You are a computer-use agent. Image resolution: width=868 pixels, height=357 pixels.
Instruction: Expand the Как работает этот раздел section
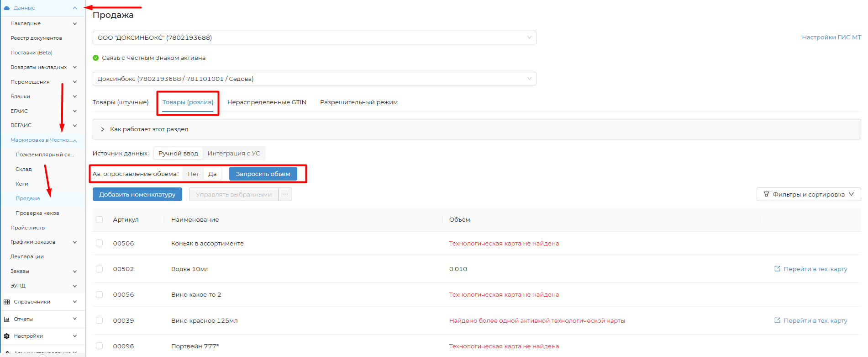[x=103, y=129]
